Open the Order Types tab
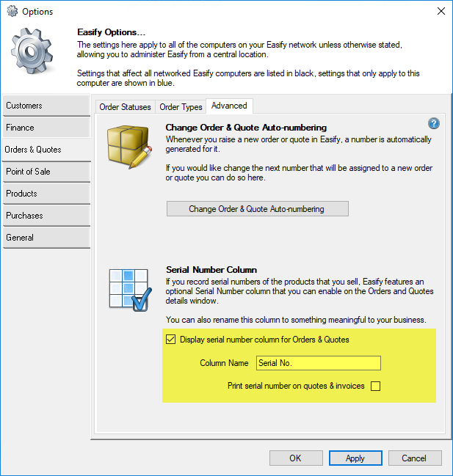Image resolution: width=453 pixels, height=476 pixels. pos(181,107)
